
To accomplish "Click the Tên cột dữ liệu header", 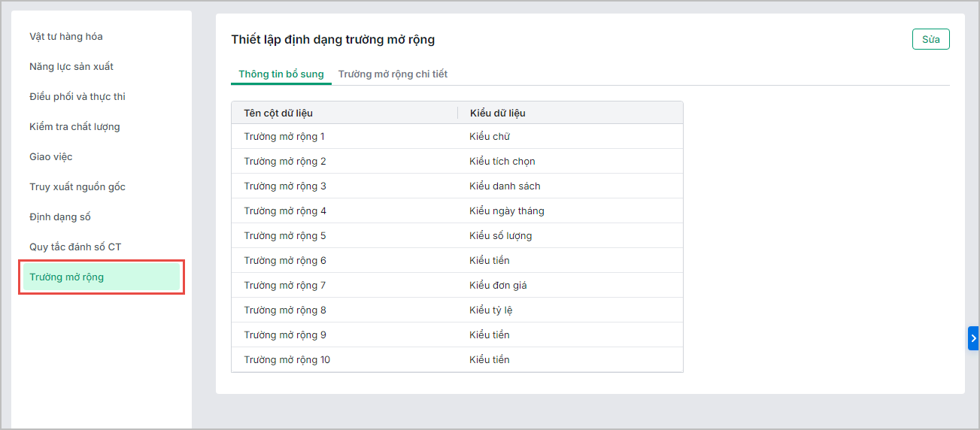I will coord(278,113).
